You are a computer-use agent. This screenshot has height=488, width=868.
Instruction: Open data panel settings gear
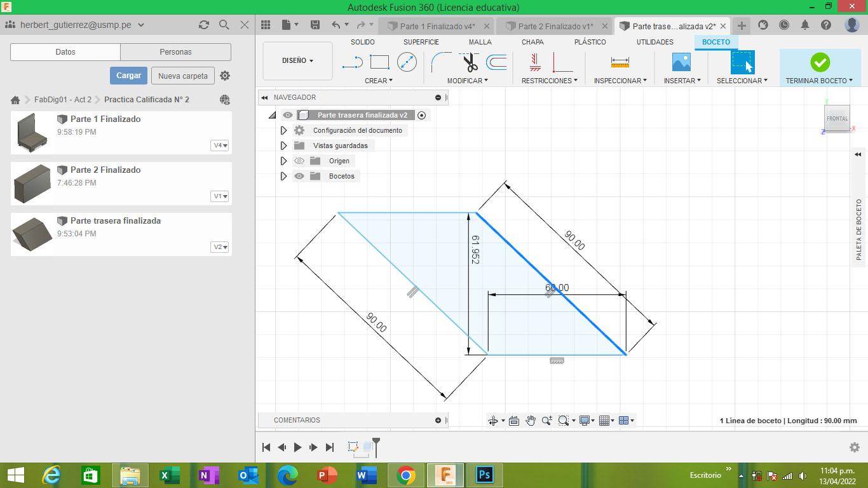pos(225,76)
